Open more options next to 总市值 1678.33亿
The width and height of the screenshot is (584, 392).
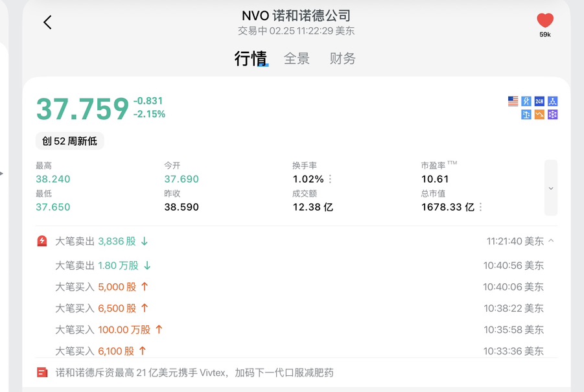[480, 207]
